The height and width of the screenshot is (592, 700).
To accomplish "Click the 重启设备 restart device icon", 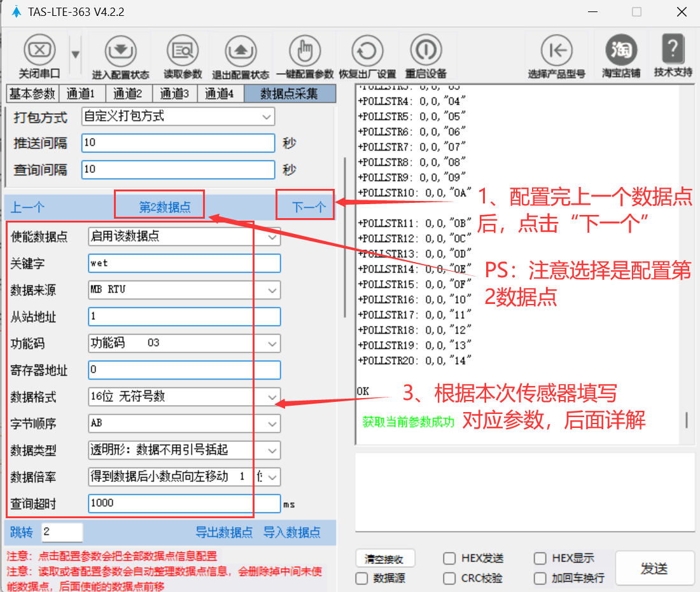I will [x=426, y=50].
